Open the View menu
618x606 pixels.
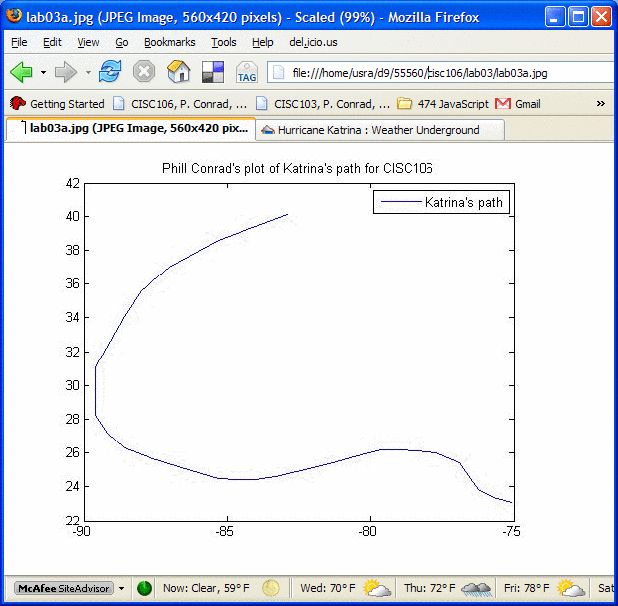pyautogui.click(x=88, y=42)
